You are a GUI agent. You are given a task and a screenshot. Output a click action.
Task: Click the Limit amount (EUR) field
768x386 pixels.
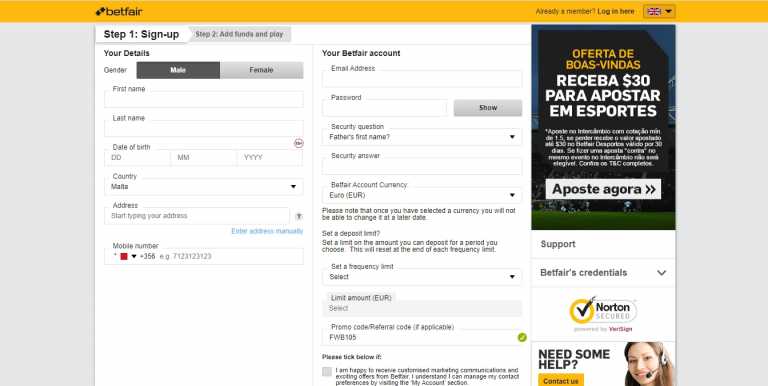(x=422, y=308)
